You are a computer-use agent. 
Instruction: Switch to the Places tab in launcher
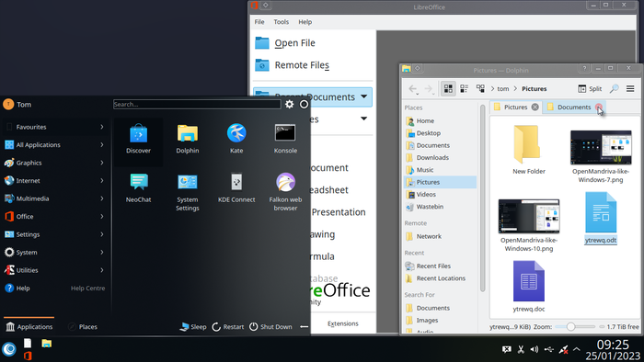pos(83,326)
